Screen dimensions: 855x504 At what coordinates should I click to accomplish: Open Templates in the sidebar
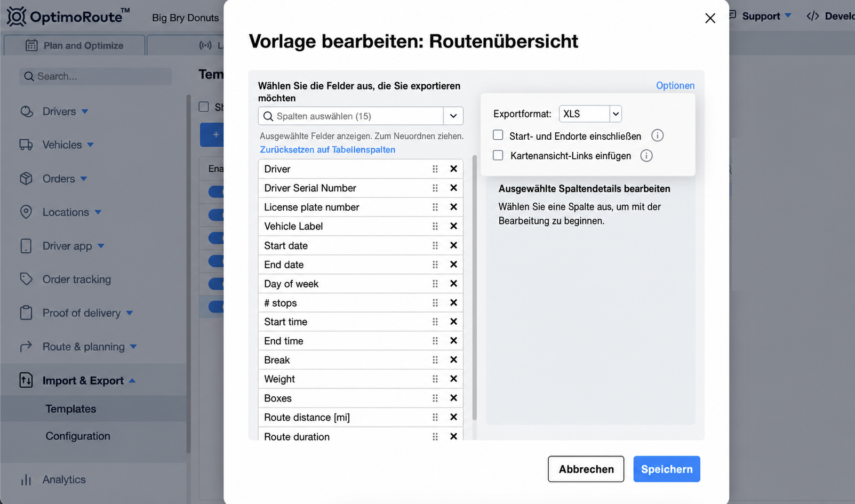[x=71, y=409]
